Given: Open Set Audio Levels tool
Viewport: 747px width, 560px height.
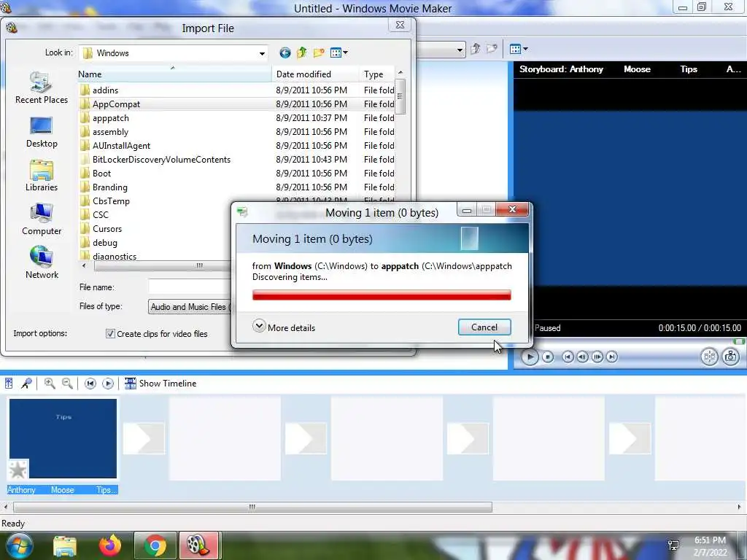Looking at the screenshot, I should point(9,384).
